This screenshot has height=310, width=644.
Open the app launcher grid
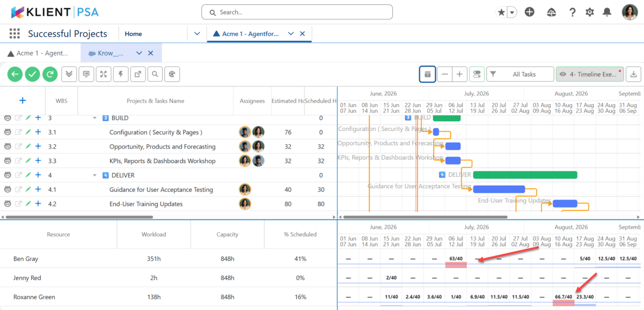[14, 33]
